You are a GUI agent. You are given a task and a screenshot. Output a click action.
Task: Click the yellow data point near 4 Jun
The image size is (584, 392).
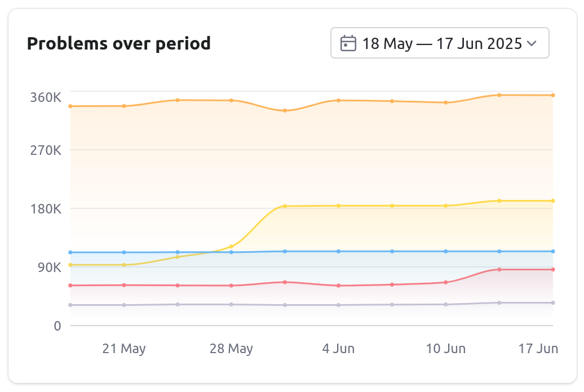point(338,206)
